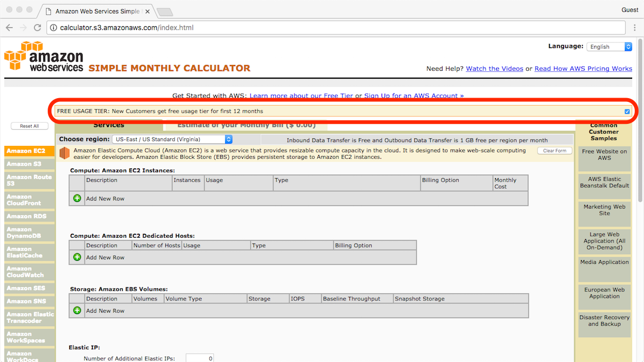Load the European Web Application sample

pos(604,297)
